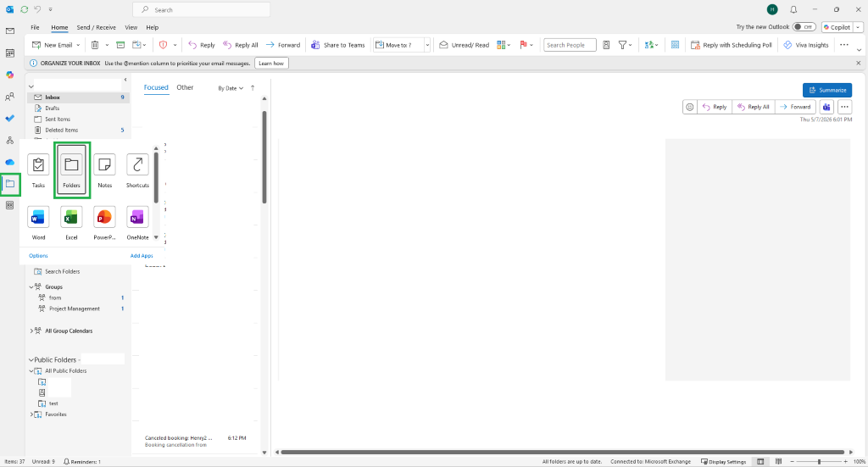Click the Delete trash can icon
Viewport: 868px width, 467px height.
point(95,45)
